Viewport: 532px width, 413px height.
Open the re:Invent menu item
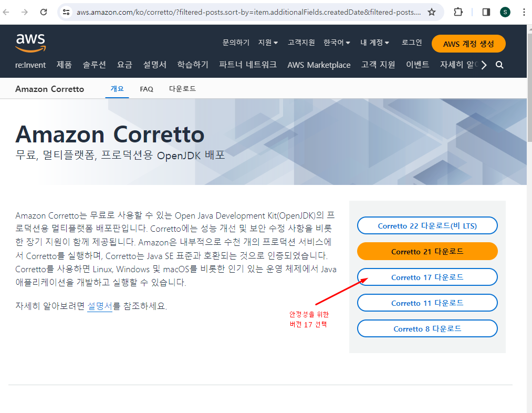(x=30, y=65)
